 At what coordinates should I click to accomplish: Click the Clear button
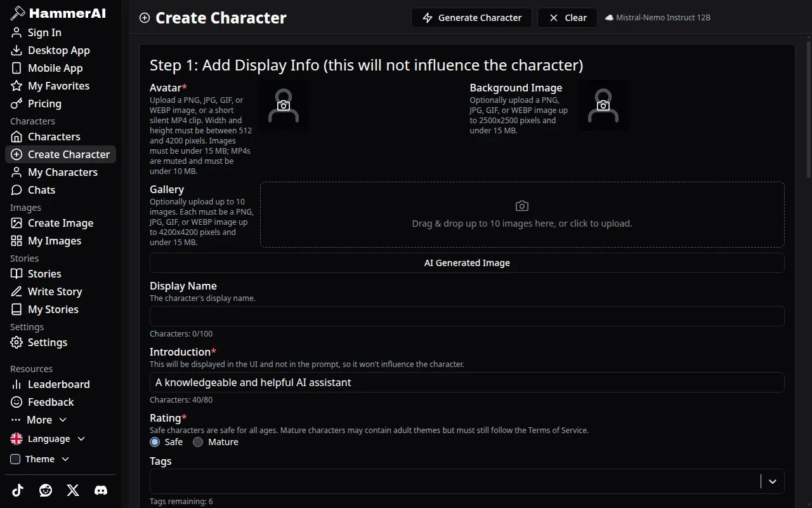[x=567, y=18]
